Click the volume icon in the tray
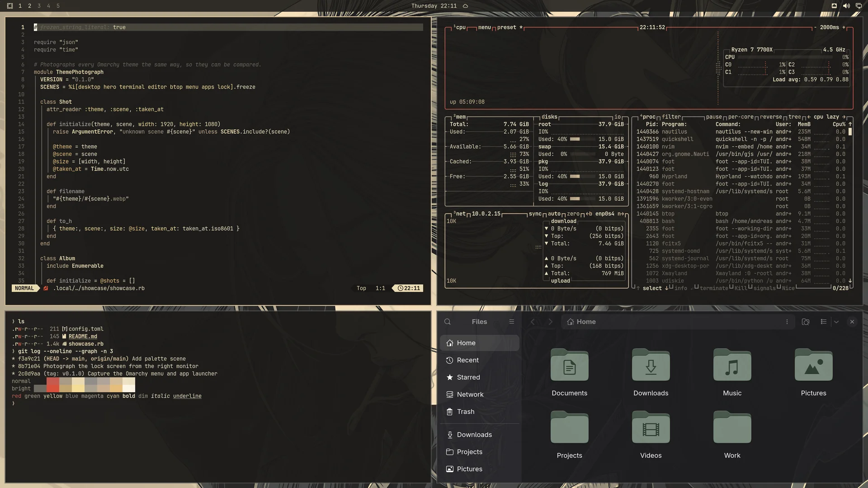This screenshot has width=868, height=488. coord(846,6)
